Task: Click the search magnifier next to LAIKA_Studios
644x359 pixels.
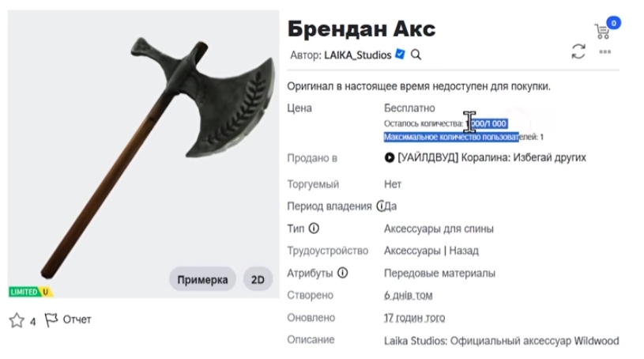Action: [x=416, y=55]
